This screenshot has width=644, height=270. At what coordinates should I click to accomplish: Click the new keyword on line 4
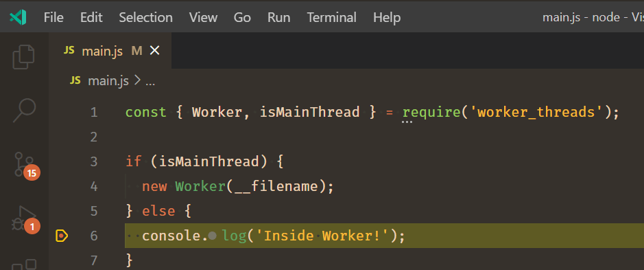154,187
